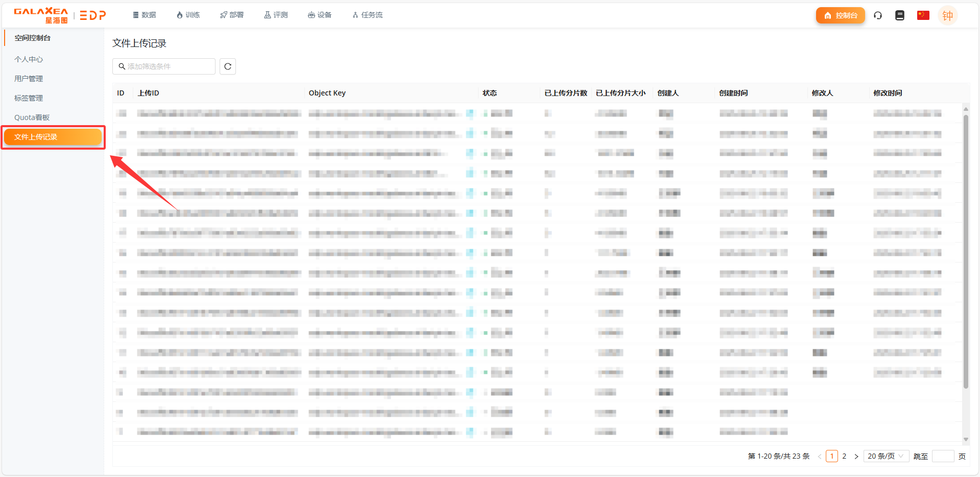Screen dimensions: 980x477
Task: Open the 数据 top menu
Action: (145, 15)
